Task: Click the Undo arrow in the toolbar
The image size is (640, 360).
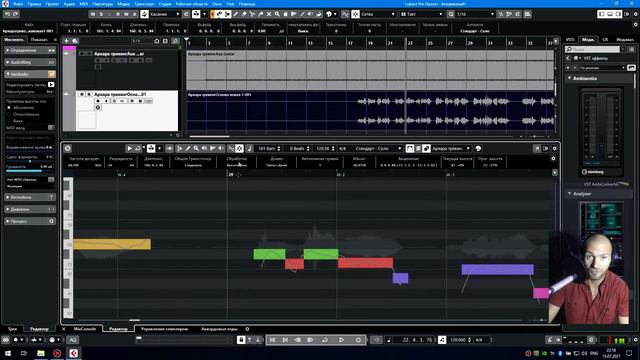Action: click(x=7, y=14)
